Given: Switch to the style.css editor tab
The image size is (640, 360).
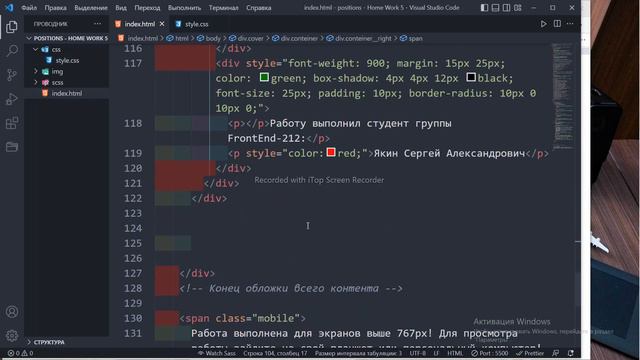Looking at the screenshot, I should pyautogui.click(x=196, y=24).
